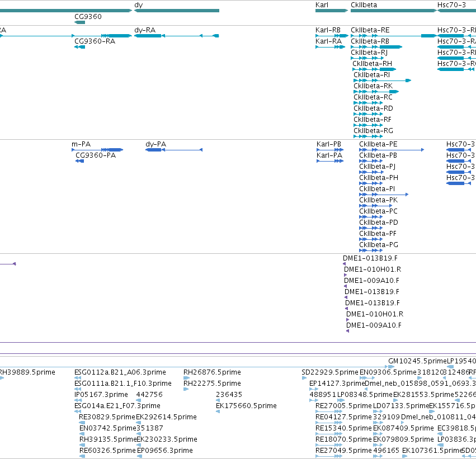Click the 236435 feature label
Image resolution: width=476 pixels, height=459 pixels.
pos(229,395)
